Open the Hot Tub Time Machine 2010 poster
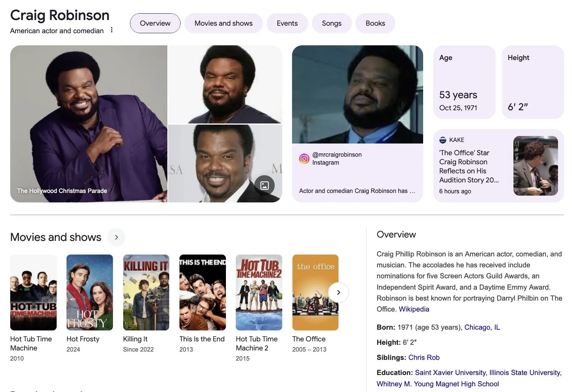Screen dimensions: 572x392 (33, 292)
